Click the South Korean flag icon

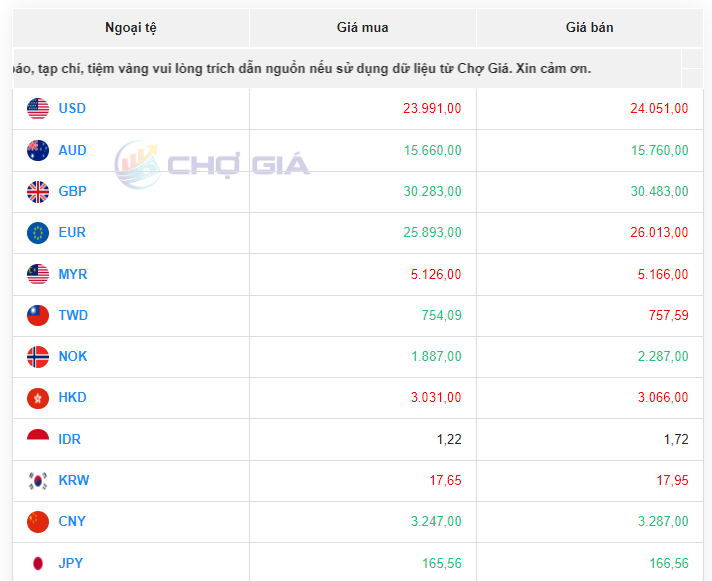[x=38, y=481]
